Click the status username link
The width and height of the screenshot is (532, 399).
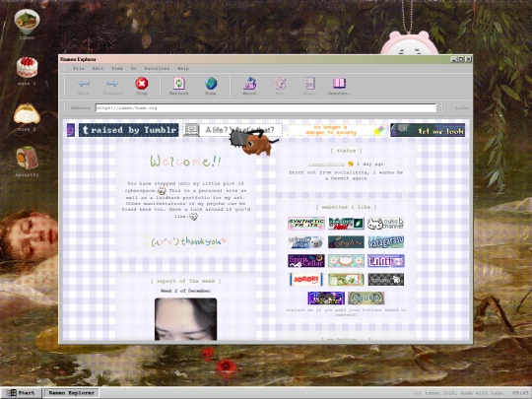[326, 165]
